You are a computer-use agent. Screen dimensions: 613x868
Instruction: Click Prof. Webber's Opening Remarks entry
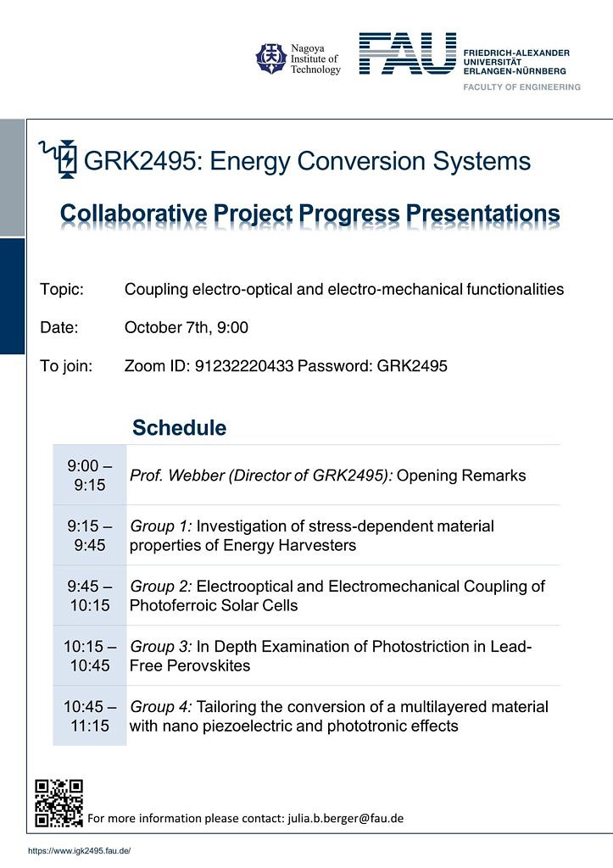point(327,476)
